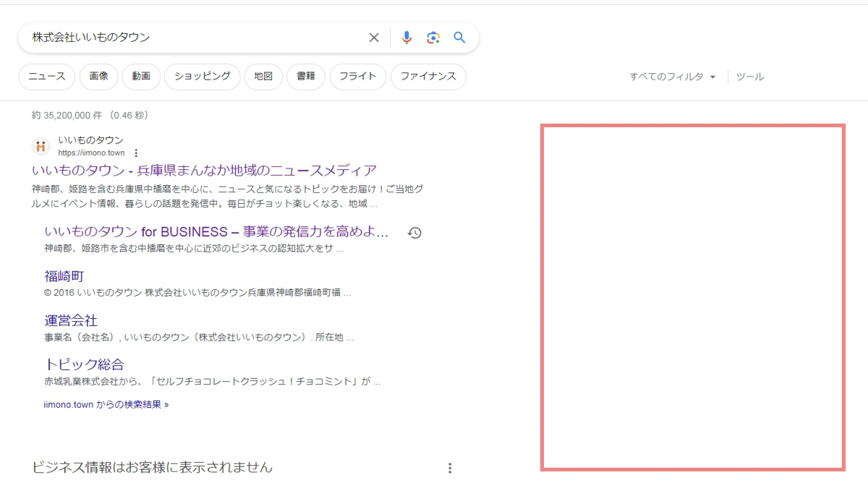This screenshot has height=488, width=868.
Task: Expand the すべてのフィルタ dropdown
Action: pyautogui.click(x=673, y=77)
